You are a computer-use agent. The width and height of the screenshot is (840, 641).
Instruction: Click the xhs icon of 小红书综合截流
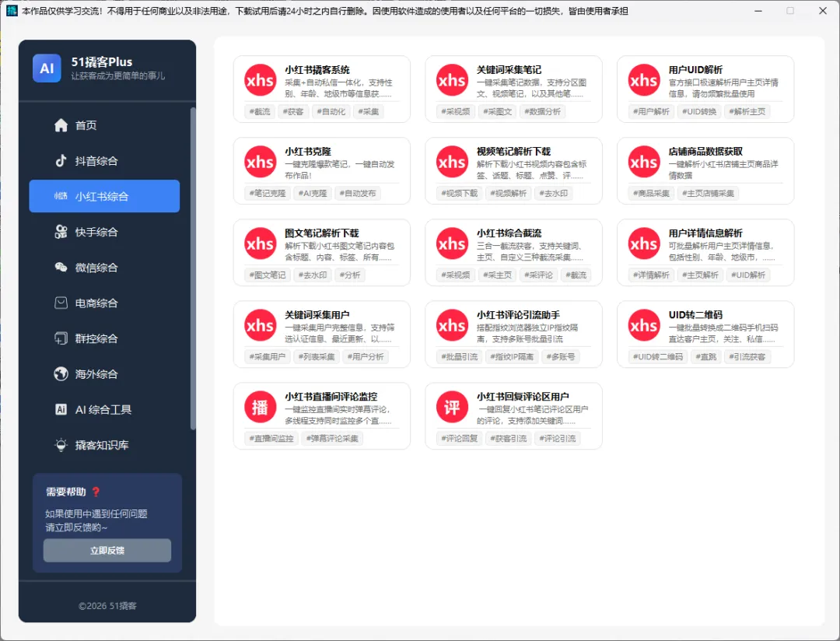click(x=452, y=243)
